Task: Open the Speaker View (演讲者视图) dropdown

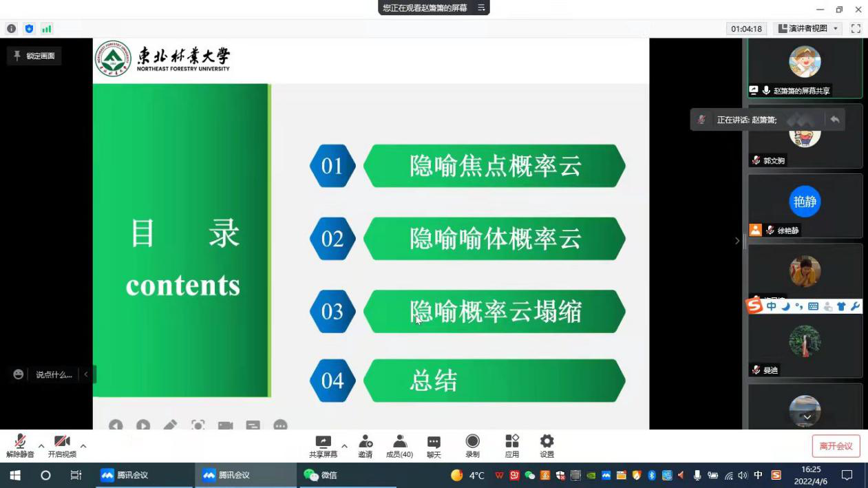Action: coord(808,29)
